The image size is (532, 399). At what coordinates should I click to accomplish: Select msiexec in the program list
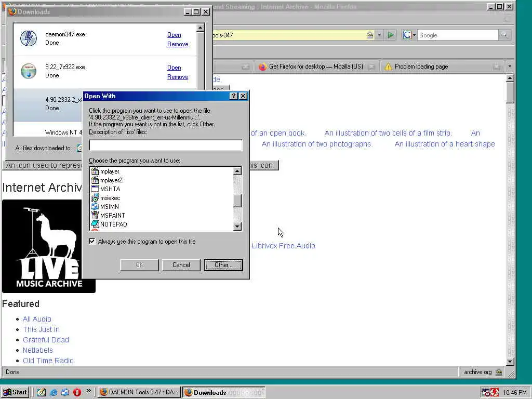[x=110, y=198]
